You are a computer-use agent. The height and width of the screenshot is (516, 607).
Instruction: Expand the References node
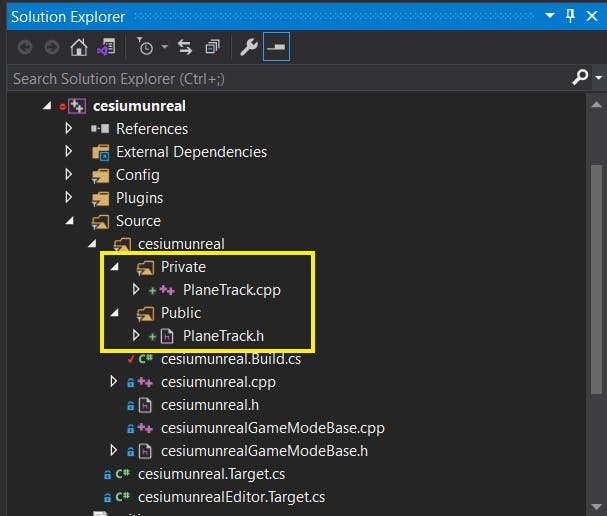(69, 128)
